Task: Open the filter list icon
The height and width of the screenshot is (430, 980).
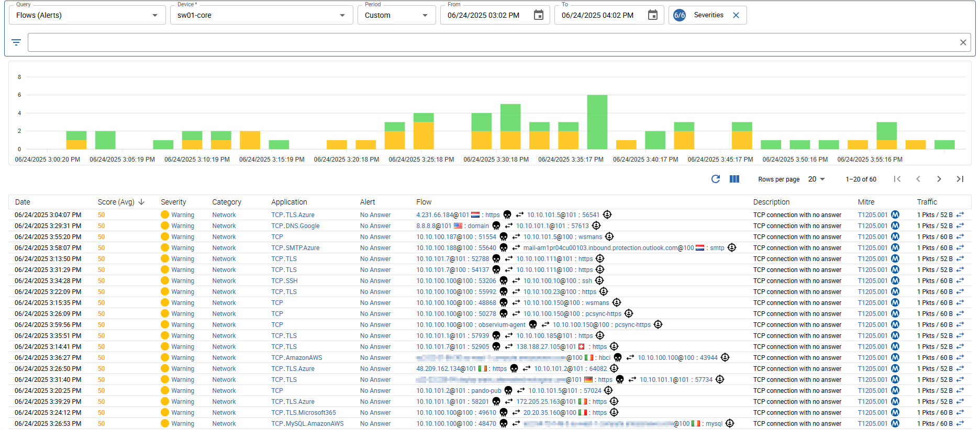Action: click(x=16, y=42)
